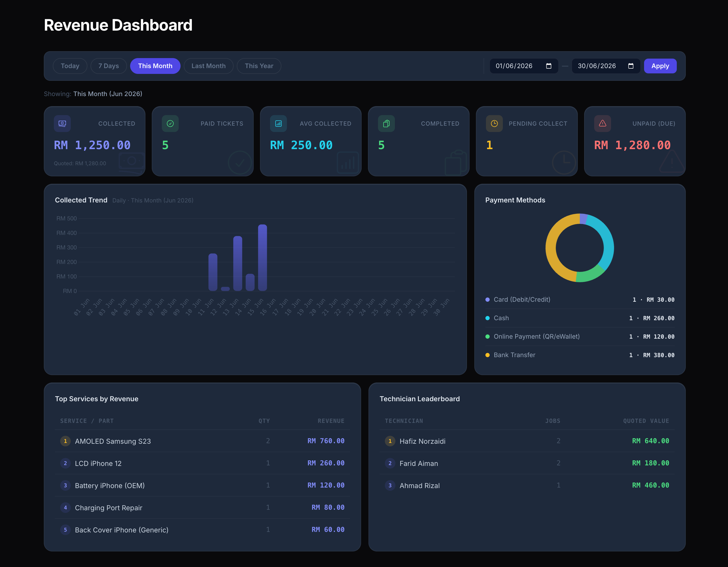This screenshot has width=728, height=567.
Task: Click Quoted: RM 1,280.00 text
Action: click(80, 163)
